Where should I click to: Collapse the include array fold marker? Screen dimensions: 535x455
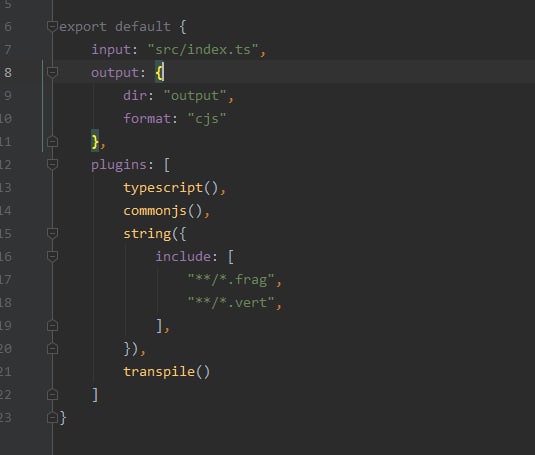pyautogui.click(x=52, y=256)
